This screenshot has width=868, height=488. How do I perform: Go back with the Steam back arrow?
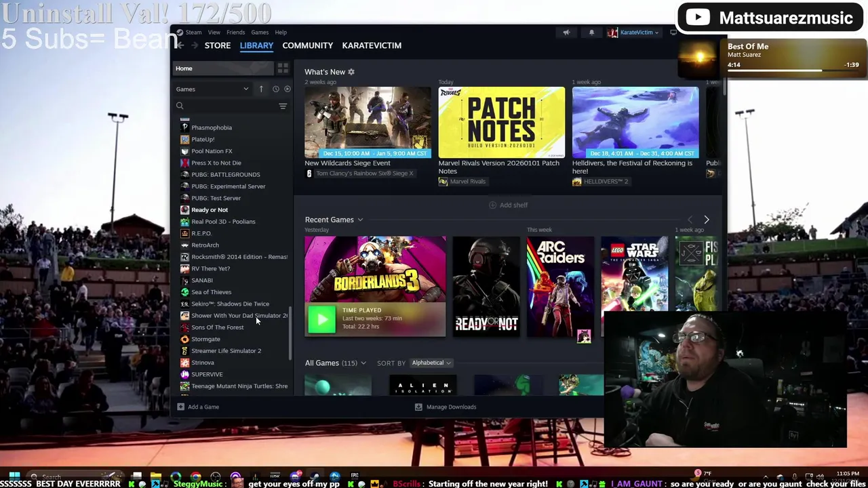coord(180,45)
